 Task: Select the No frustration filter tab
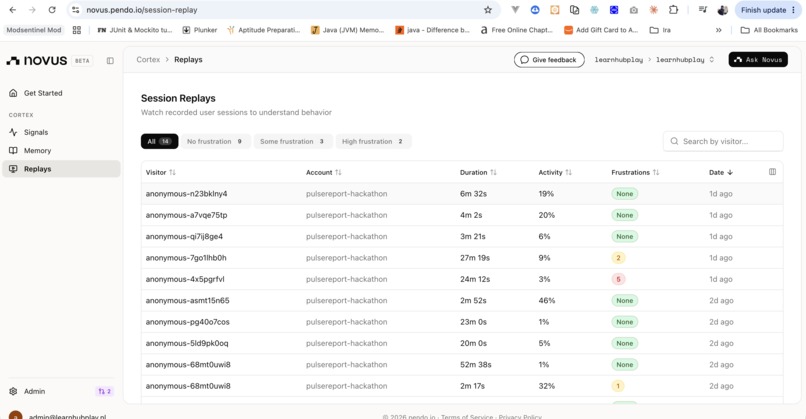215,141
